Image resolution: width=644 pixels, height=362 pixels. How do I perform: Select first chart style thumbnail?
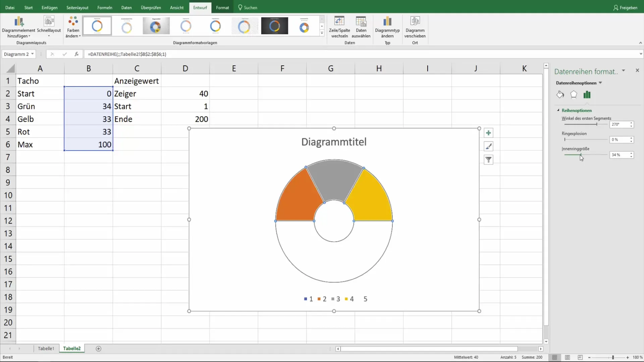pyautogui.click(x=97, y=26)
